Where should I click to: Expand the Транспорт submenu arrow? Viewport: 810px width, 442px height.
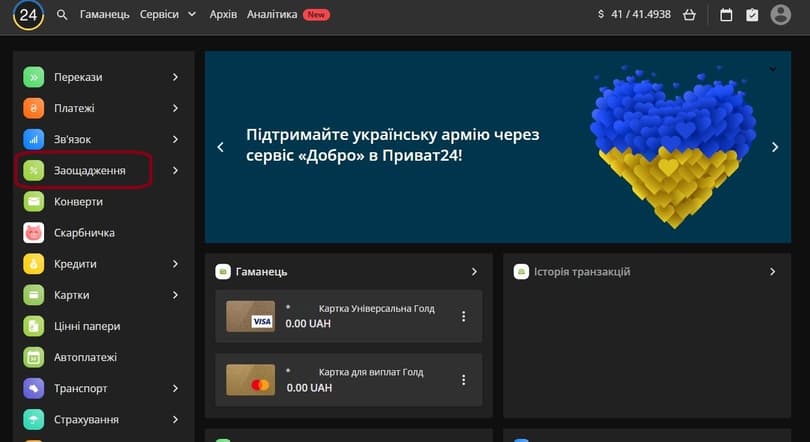175,388
